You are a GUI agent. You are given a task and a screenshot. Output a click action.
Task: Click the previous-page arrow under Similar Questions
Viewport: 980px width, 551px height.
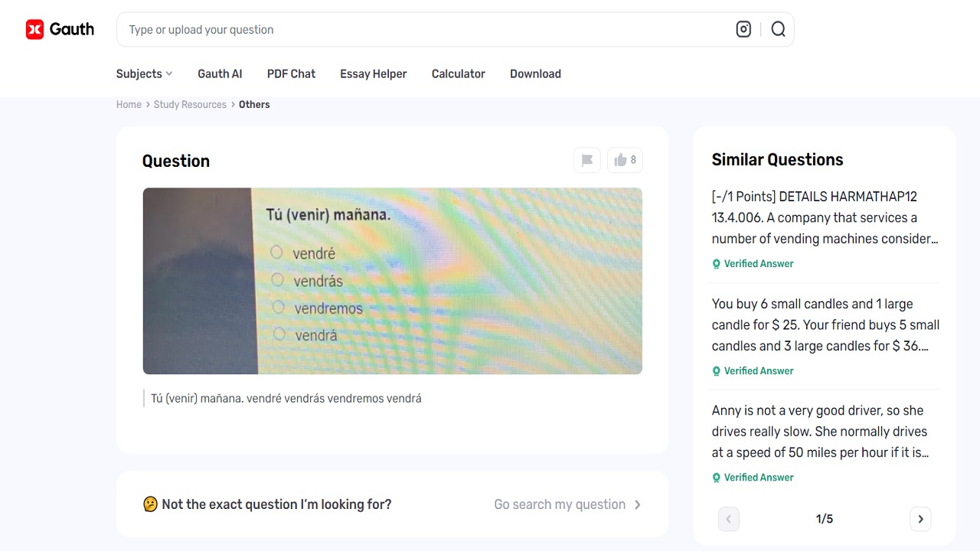tap(728, 519)
